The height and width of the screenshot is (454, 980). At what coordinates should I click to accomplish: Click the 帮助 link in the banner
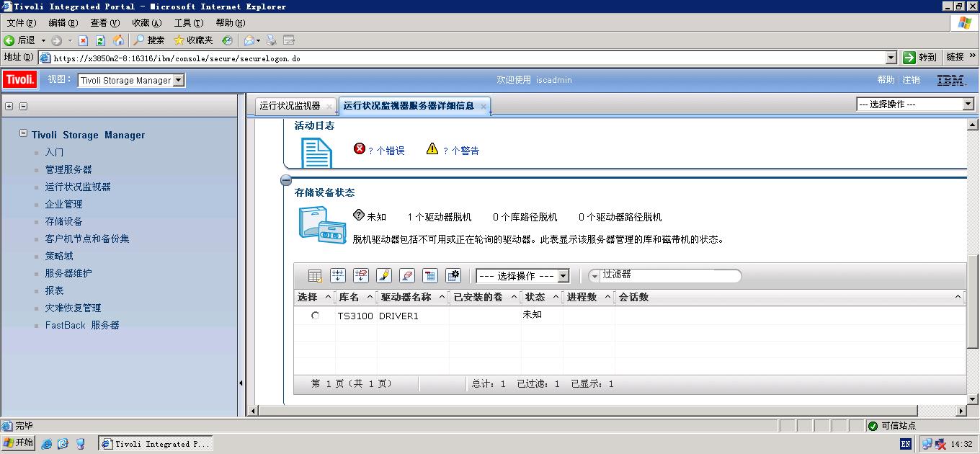pos(886,80)
